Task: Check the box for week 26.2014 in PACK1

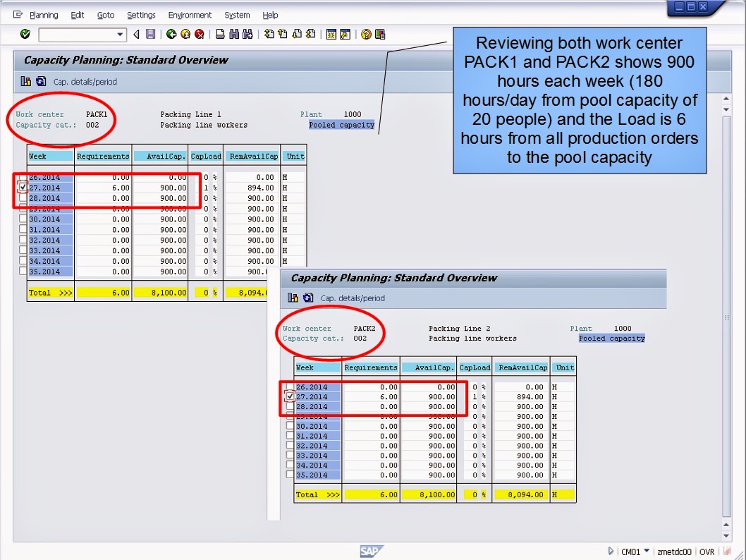Action: [23, 177]
